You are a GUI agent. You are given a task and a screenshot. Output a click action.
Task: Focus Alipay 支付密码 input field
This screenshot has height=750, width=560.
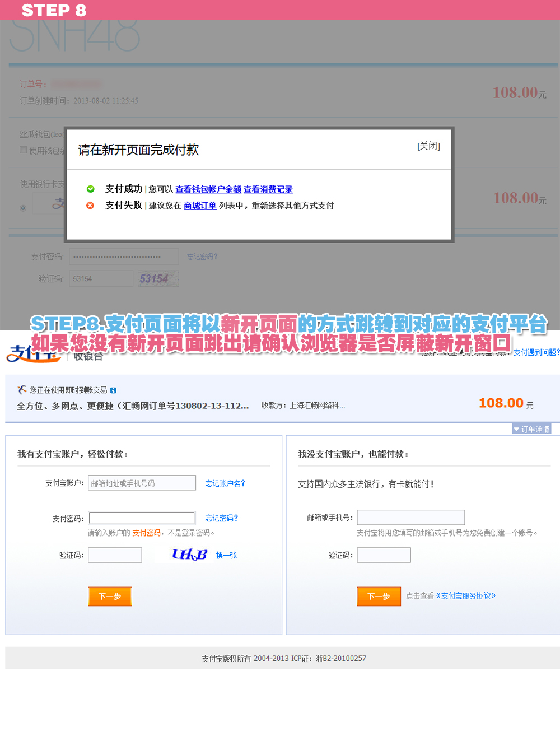coord(142,518)
